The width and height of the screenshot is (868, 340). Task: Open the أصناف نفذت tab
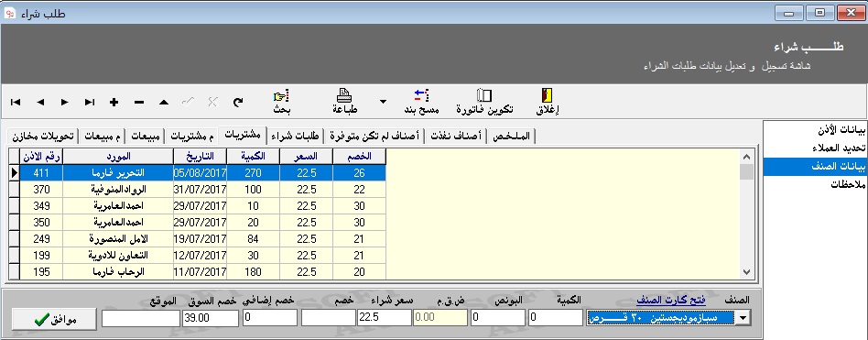pos(457,136)
